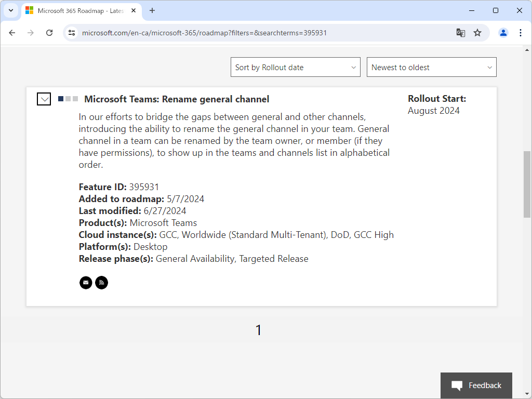
Task: Click the browser profile avatar icon
Action: (x=503, y=32)
